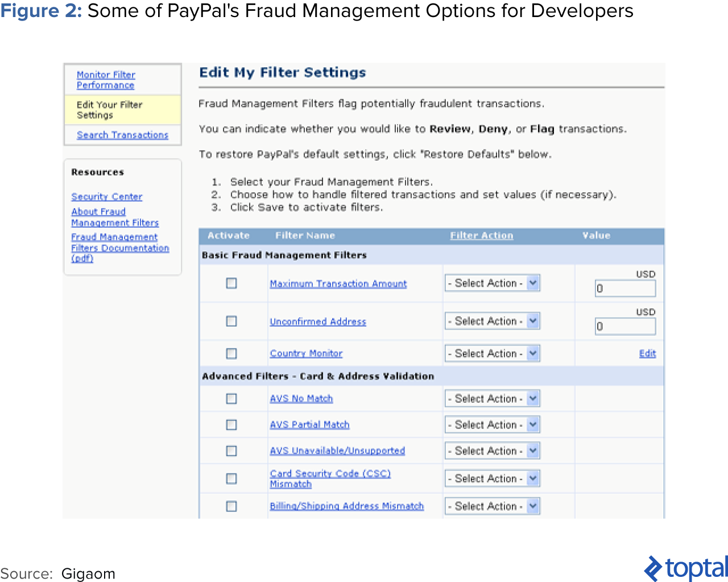Open About Fraud Management Filters link
728x582 pixels.
point(115,217)
